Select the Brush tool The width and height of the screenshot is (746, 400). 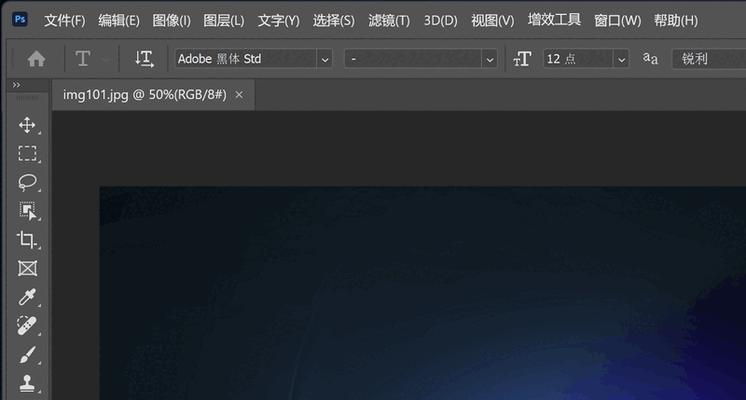27,355
